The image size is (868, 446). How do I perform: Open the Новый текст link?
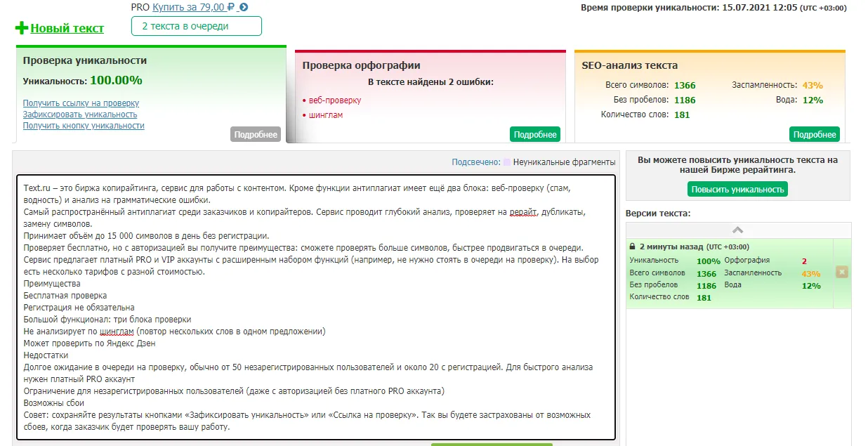67,28
